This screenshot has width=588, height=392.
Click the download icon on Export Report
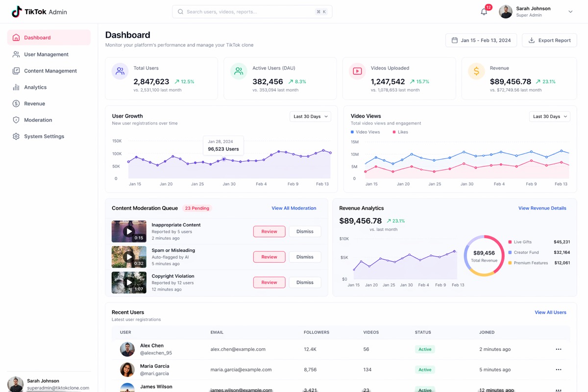coord(531,40)
